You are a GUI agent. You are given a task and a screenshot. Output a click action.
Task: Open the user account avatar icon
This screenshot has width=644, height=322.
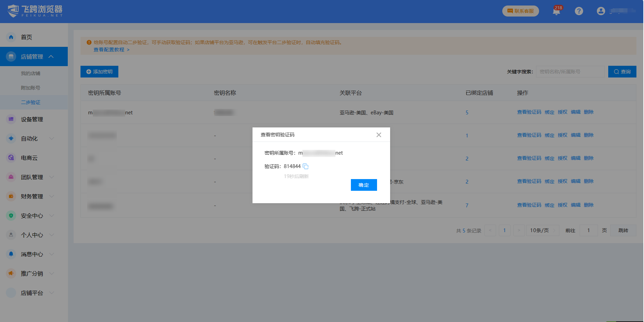[x=601, y=11]
